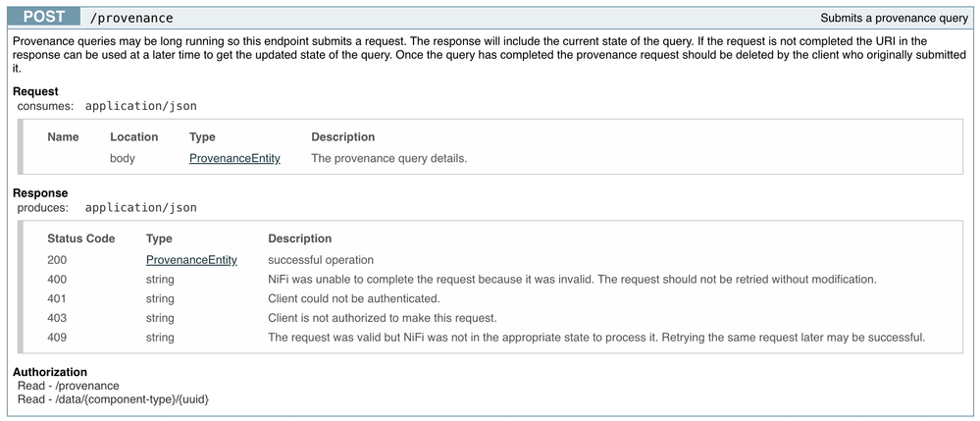Click the 'body' location cell
The width and height of the screenshot is (980, 421).
[x=123, y=158]
